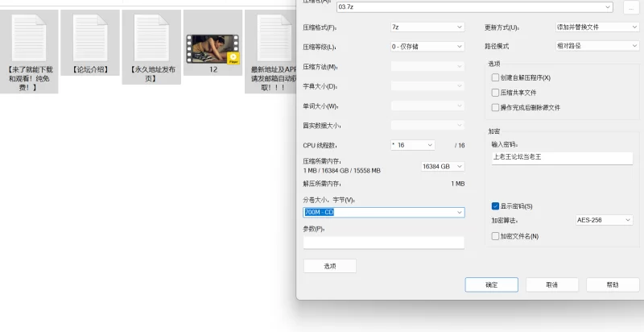Open the disabled 字典大小(D) dropdown
Image resolution: width=644 pixels, height=332 pixels.
(427, 86)
